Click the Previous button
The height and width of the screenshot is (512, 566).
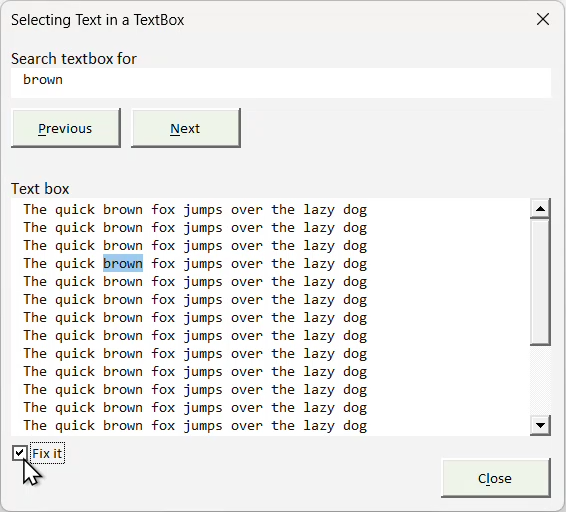(66, 128)
